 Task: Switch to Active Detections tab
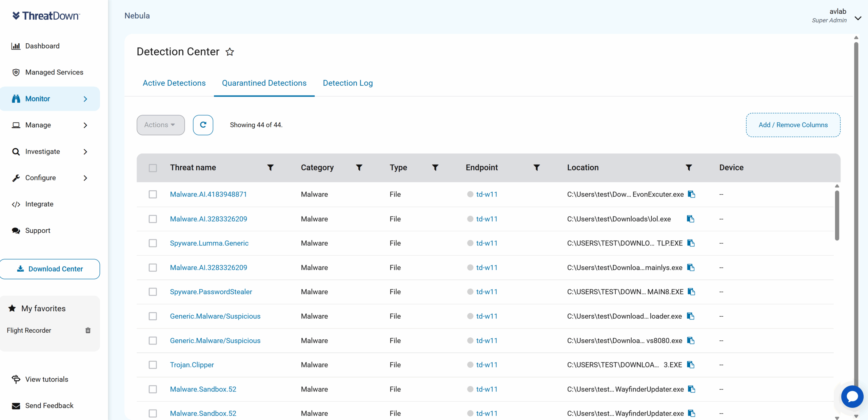174,83
